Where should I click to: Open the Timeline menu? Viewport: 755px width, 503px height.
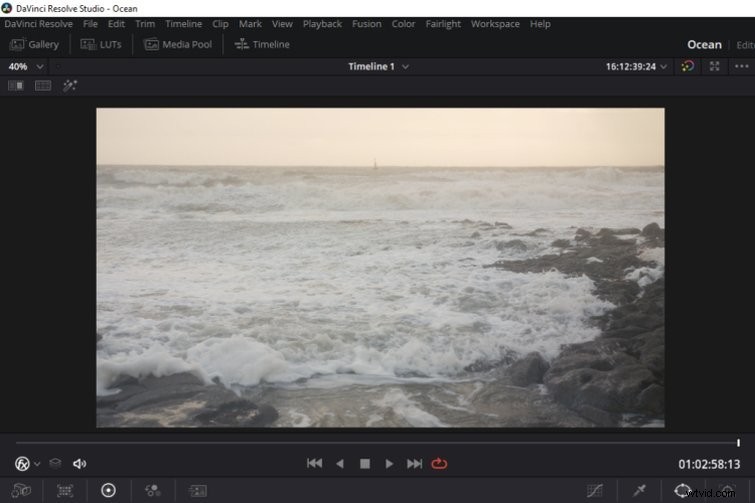183,24
